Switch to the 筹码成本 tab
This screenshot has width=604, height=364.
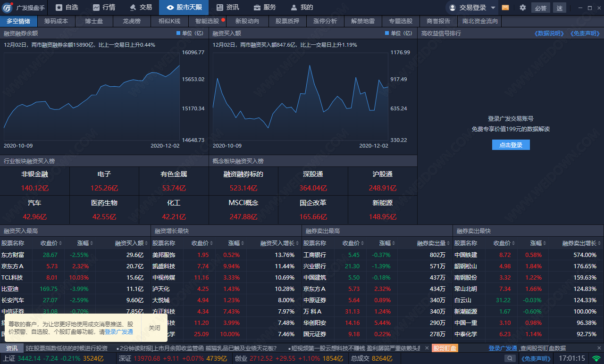tap(56, 21)
